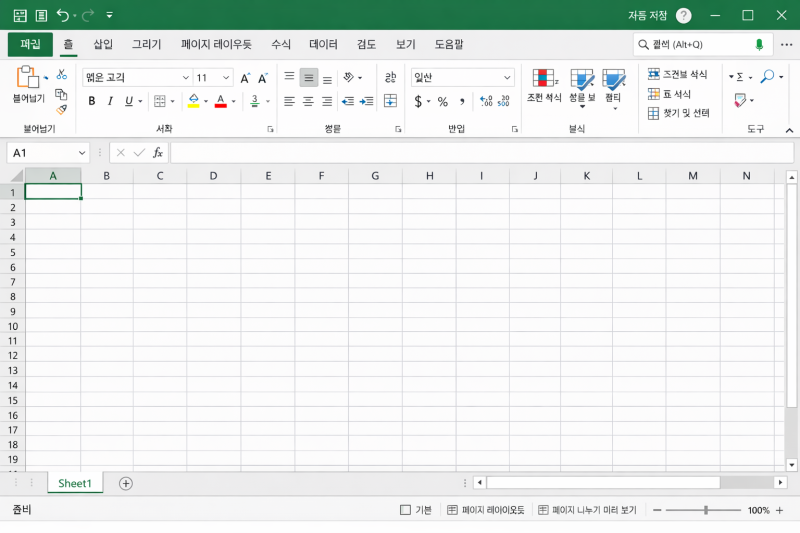Open the font settings dialog launcher
The height and width of the screenshot is (533, 800).
[x=270, y=130]
